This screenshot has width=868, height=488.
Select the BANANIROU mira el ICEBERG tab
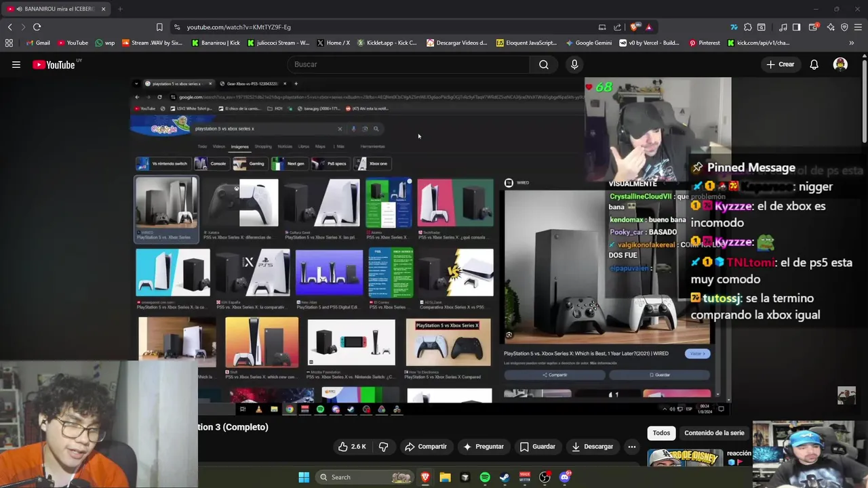point(56,9)
